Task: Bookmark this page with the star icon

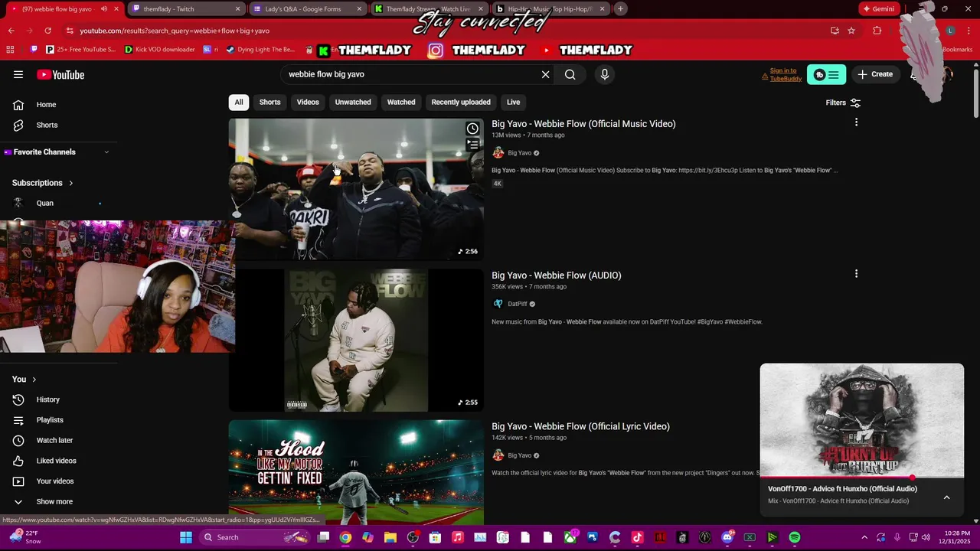Action: pyautogui.click(x=851, y=31)
